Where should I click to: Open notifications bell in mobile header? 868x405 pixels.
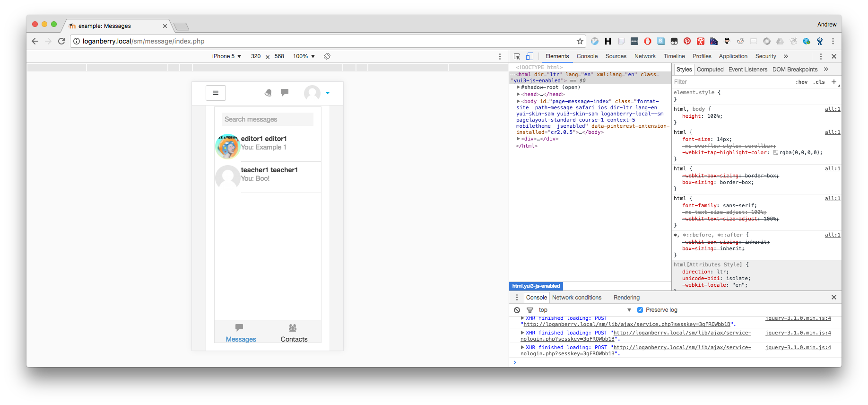[x=268, y=93]
